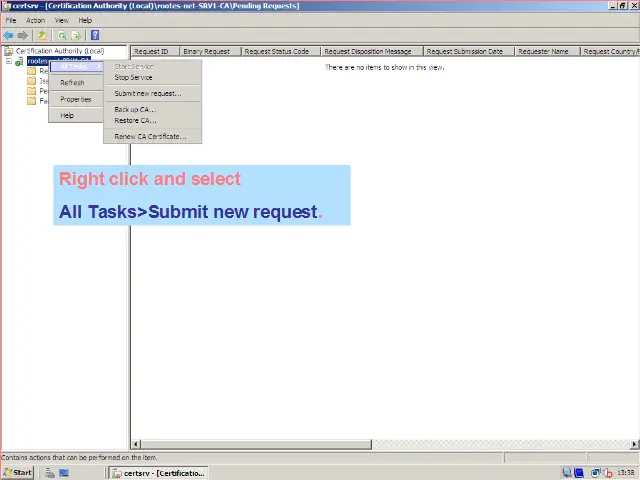Open the View menu
640x480 pixels.
pos(61,20)
